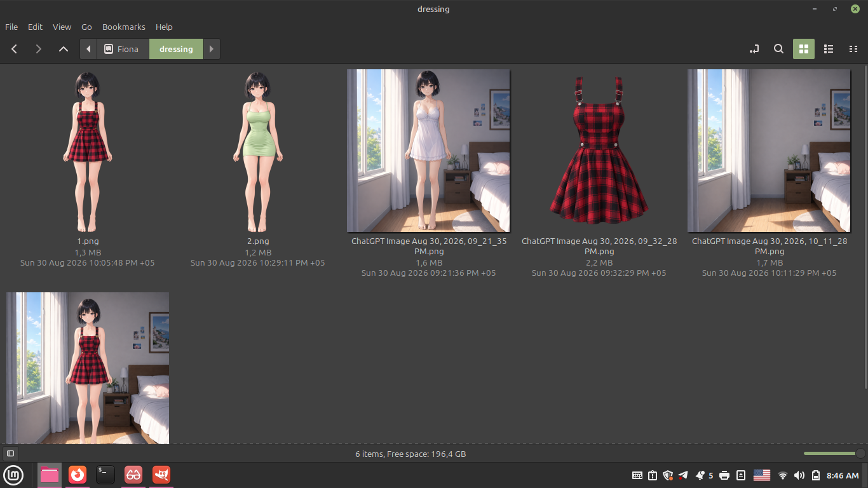This screenshot has width=868, height=488.
Task: Click the 10:29:11 PM modification date
Action: (258, 262)
